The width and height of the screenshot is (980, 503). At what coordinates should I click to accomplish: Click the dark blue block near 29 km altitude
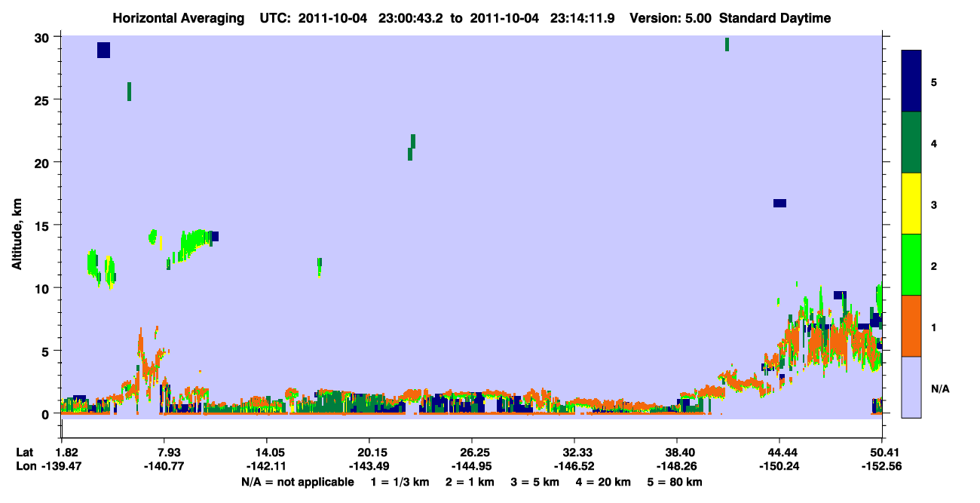tap(104, 50)
